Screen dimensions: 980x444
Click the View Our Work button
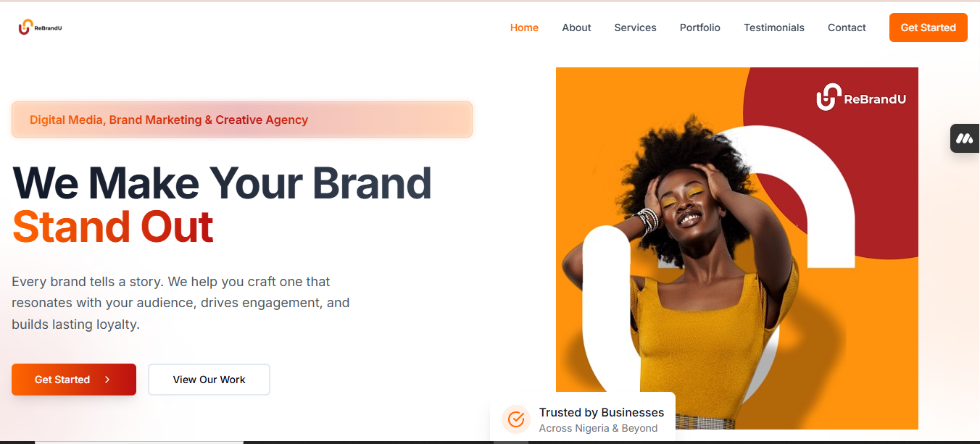pos(209,380)
